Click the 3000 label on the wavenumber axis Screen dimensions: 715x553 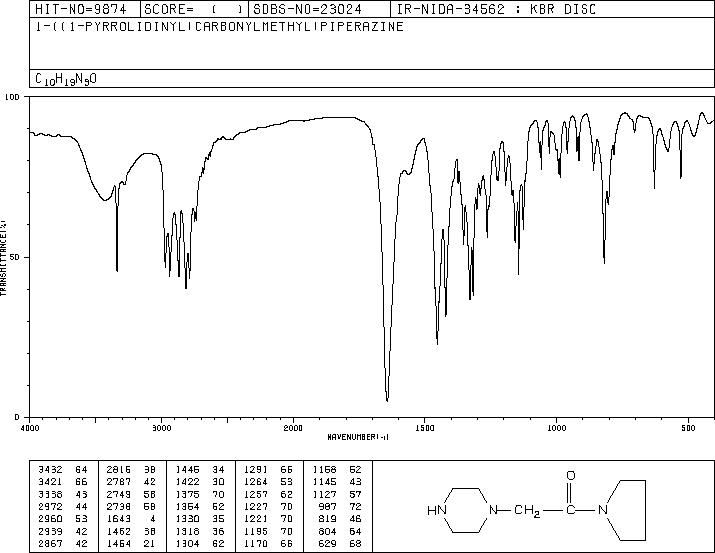[x=161, y=428]
